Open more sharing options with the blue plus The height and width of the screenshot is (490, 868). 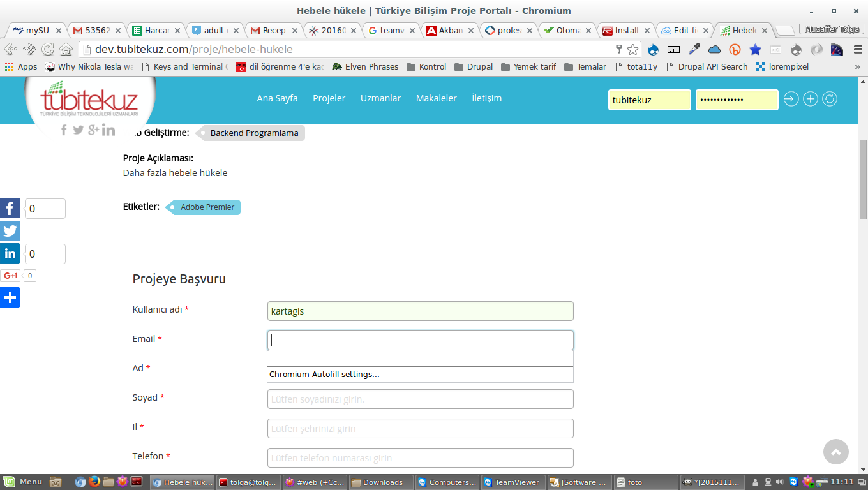click(x=10, y=297)
